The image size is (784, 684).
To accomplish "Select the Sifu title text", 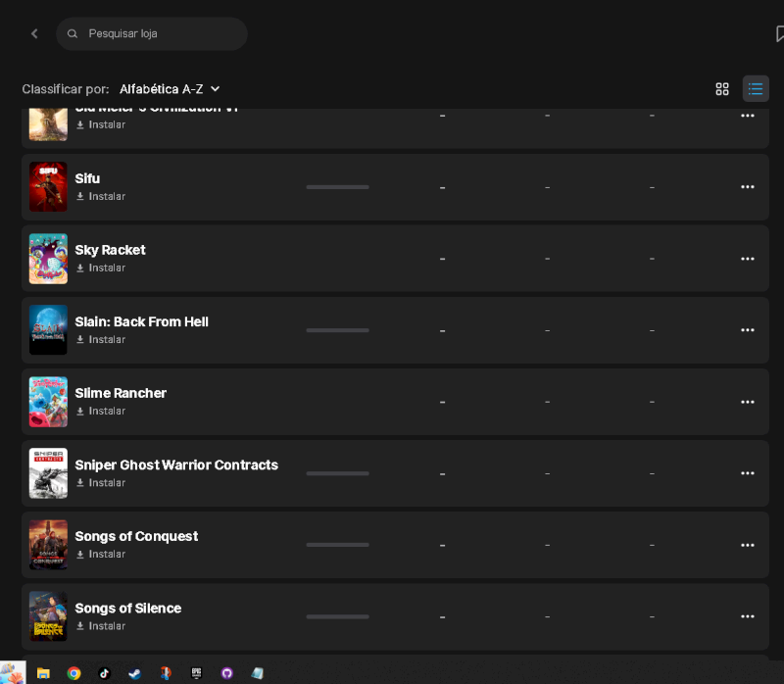I will coord(87,178).
